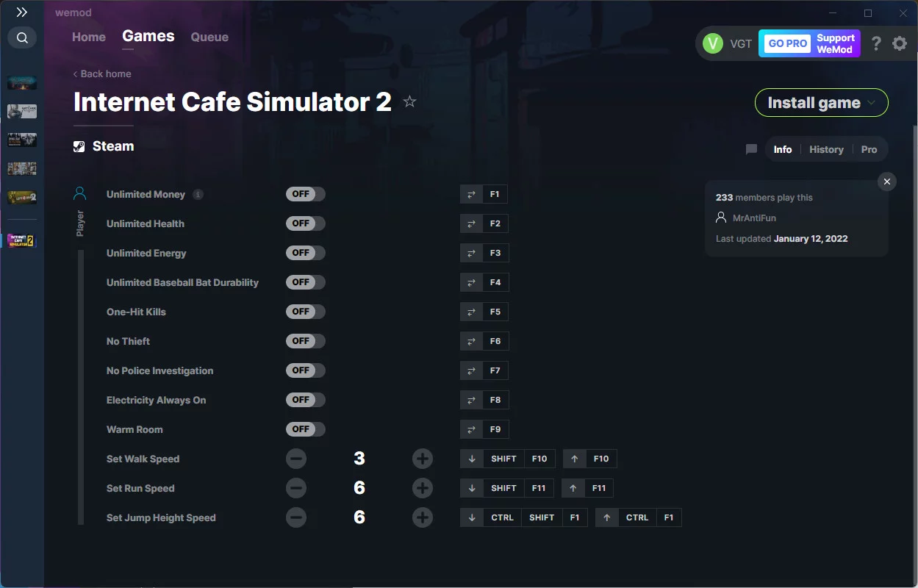Click the F9 hotkey for Warm Room
This screenshot has height=588, width=918.
pyautogui.click(x=495, y=430)
